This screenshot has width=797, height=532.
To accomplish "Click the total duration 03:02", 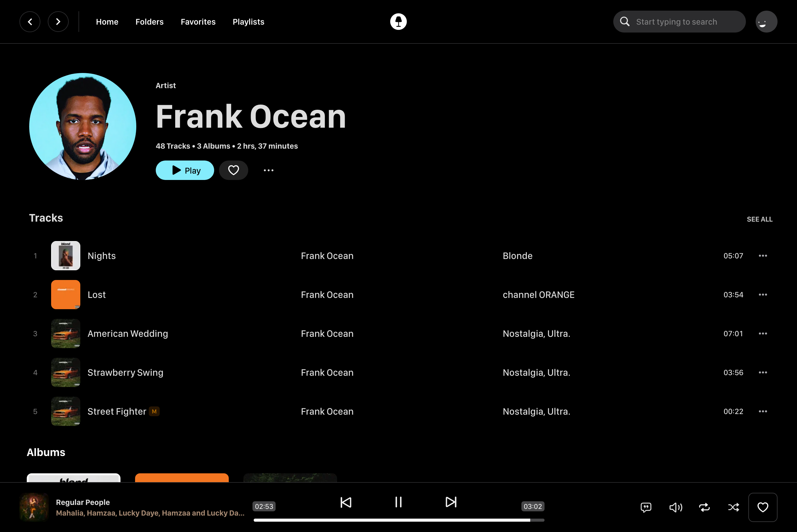I will click(x=533, y=506).
